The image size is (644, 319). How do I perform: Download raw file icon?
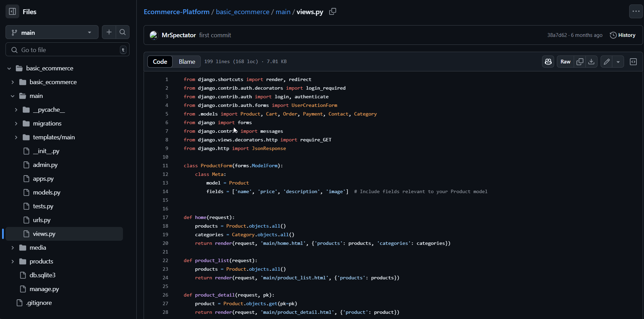pyautogui.click(x=591, y=62)
